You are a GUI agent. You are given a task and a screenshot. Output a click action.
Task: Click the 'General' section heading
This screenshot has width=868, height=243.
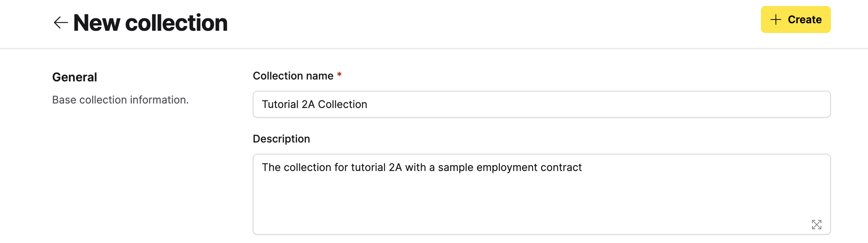(75, 77)
